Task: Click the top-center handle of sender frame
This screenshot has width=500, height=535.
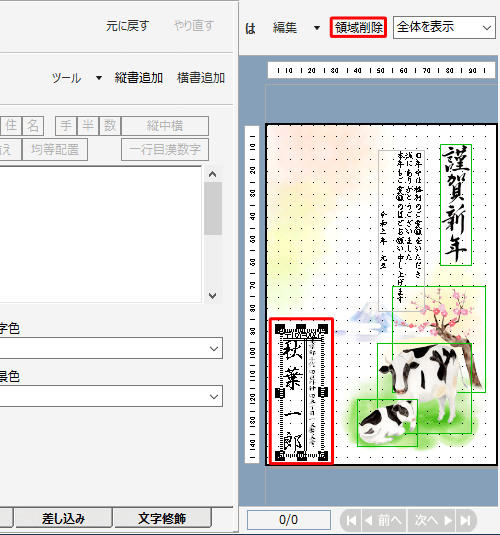Action: [301, 329]
